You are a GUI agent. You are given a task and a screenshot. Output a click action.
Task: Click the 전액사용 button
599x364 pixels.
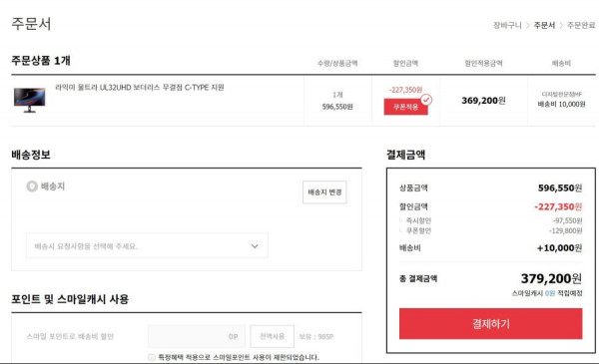pyautogui.click(x=272, y=336)
